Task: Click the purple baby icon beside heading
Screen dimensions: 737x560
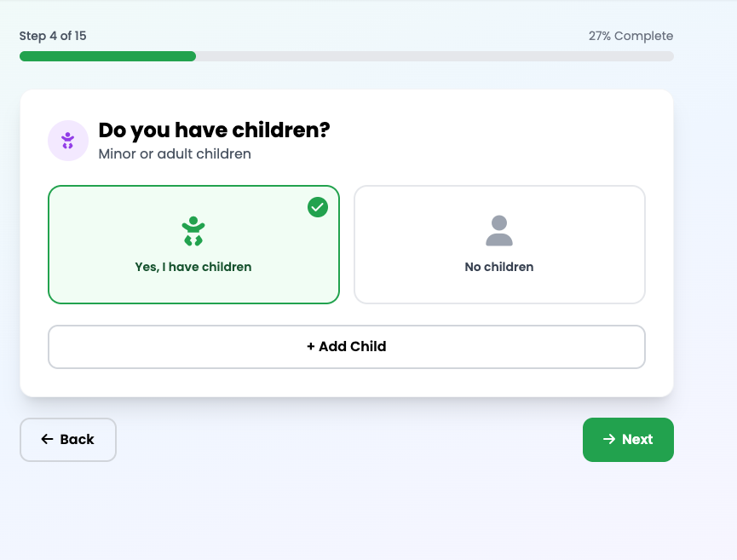Action: 68,141
